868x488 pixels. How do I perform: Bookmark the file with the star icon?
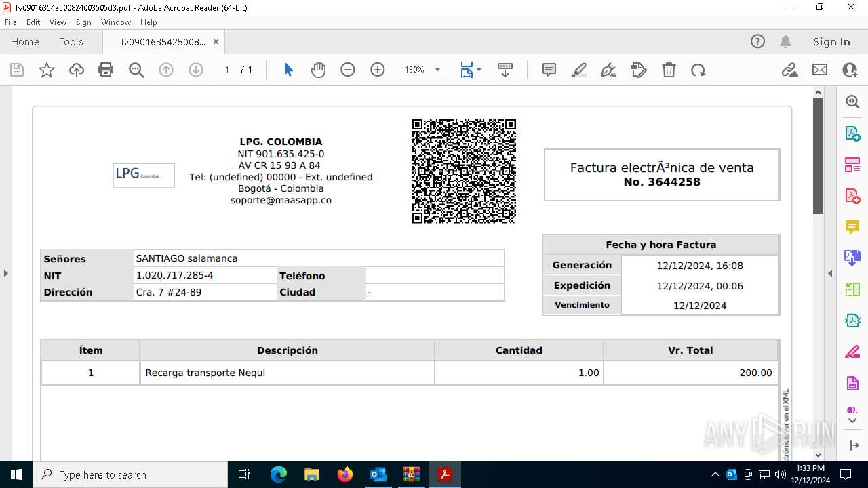pyautogui.click(x=47, y=70)
